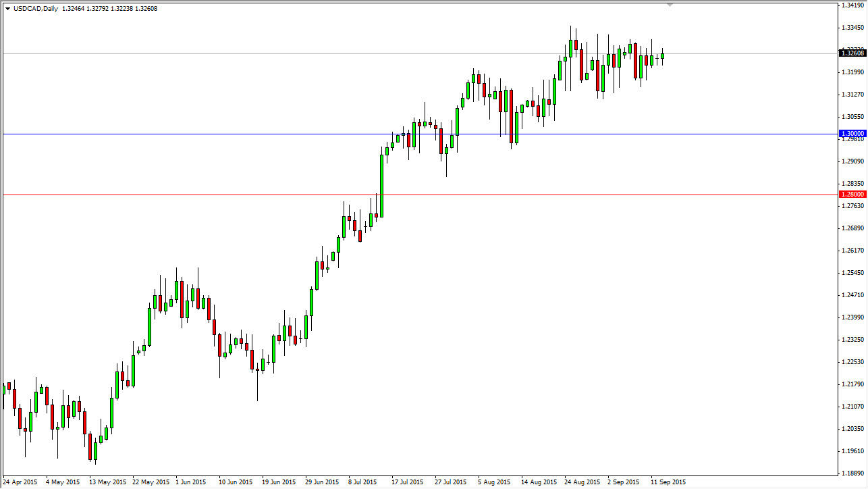
Task: Click the 1.22530 price axis label
Action: (853, 362)
